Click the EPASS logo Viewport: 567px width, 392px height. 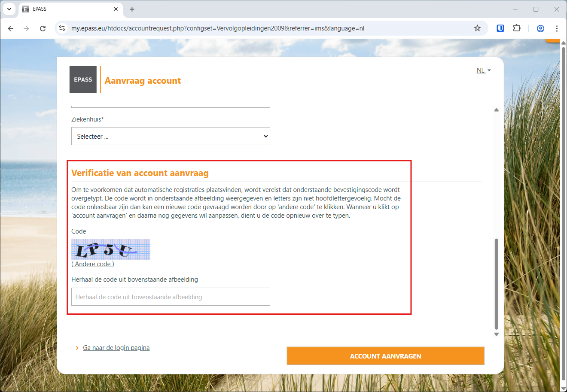point(83,79)
